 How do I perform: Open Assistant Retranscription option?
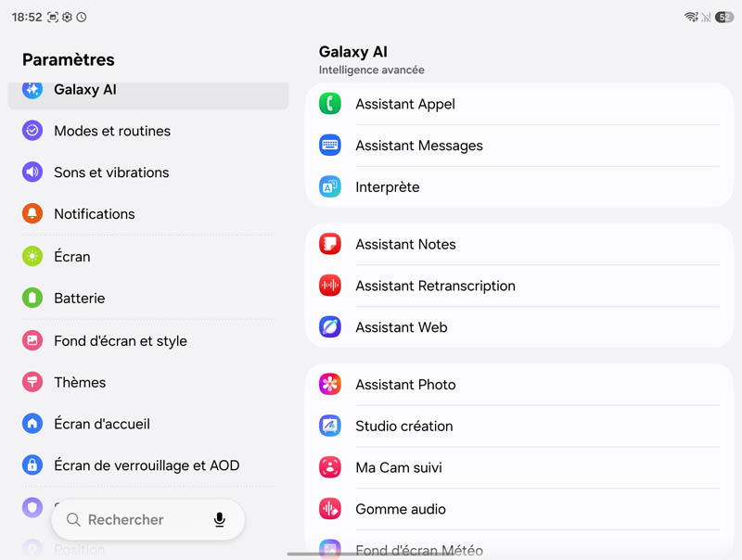519,286
